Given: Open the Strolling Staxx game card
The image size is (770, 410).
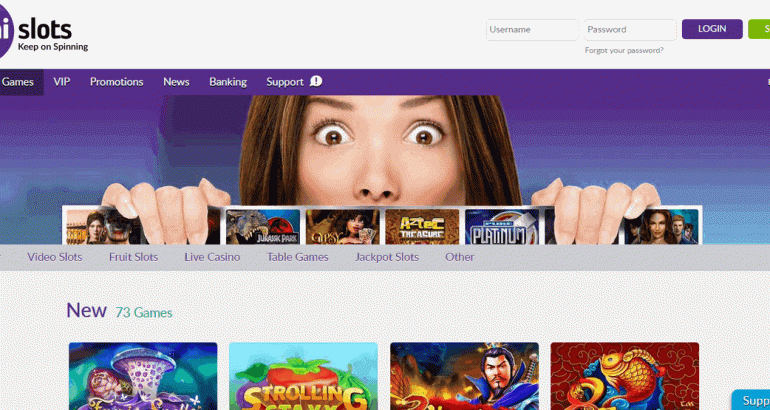Looking at the screenshot, I should 303,376.
